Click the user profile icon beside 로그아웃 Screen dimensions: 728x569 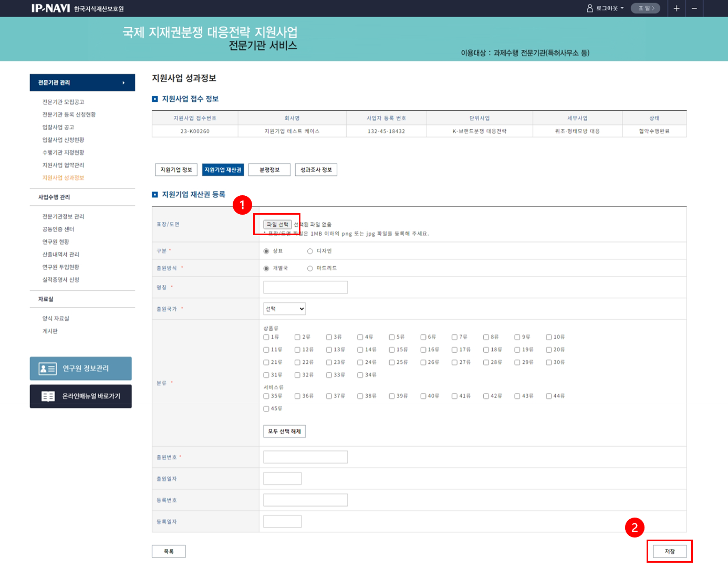(x=590, y=8)
